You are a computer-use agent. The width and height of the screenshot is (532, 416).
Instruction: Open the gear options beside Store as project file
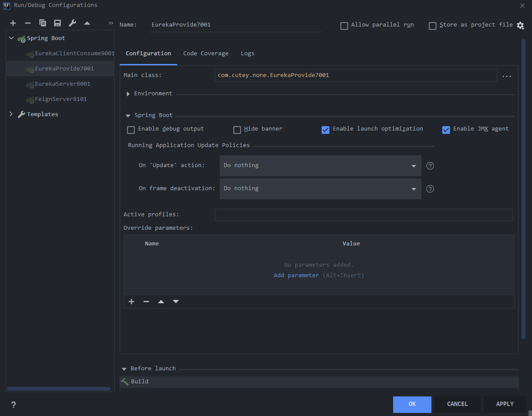[520, 25]
